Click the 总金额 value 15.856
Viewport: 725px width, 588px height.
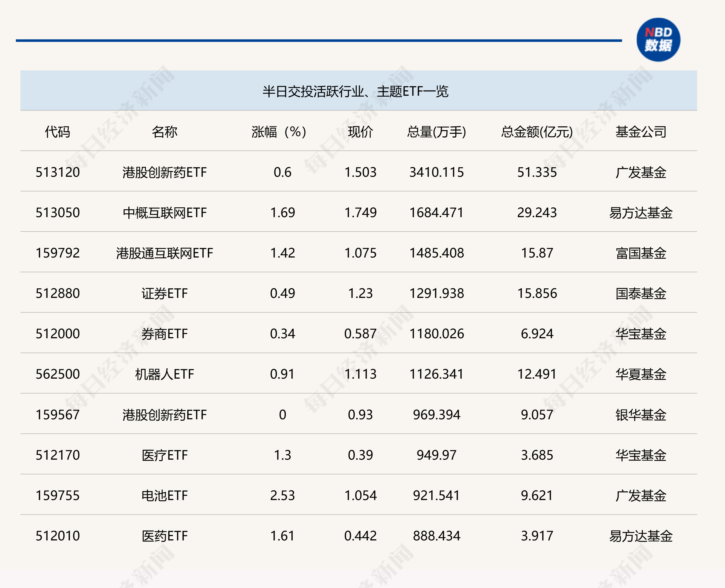(537, 293)
